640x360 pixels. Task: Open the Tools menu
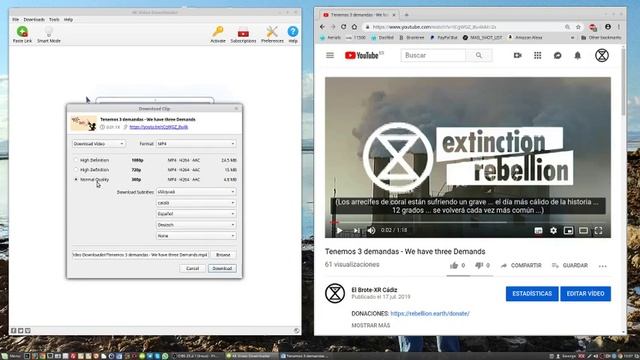click(x=54, y=19)
